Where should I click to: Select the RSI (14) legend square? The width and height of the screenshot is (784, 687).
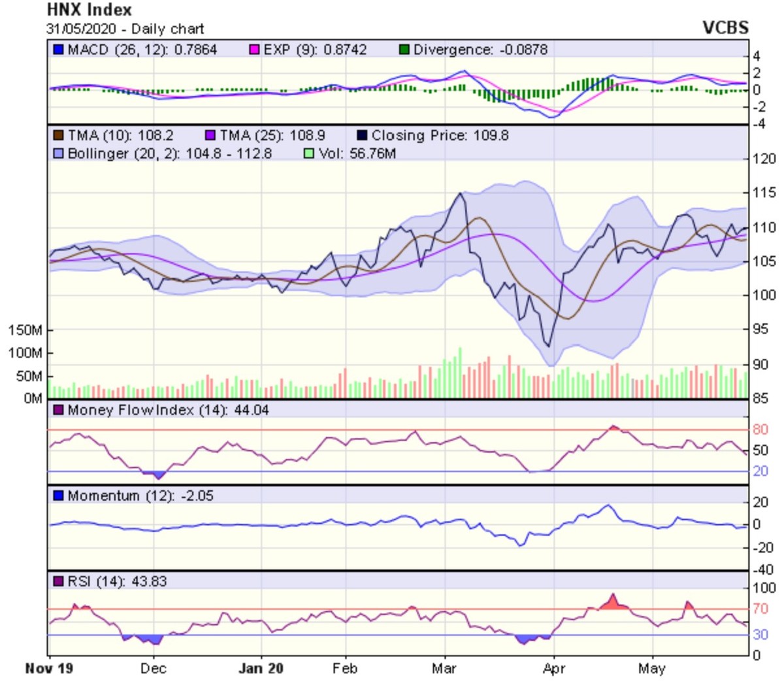click(x=59, y=582)
